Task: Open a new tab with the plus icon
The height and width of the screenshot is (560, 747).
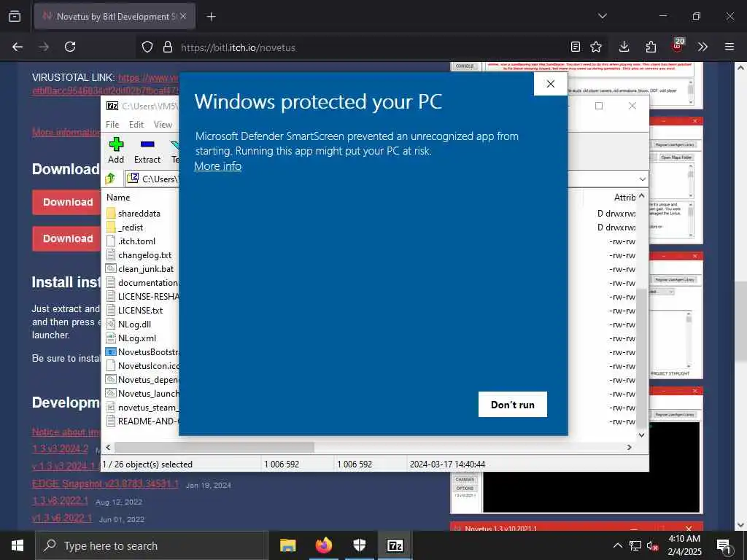Action: pos(211,17)
